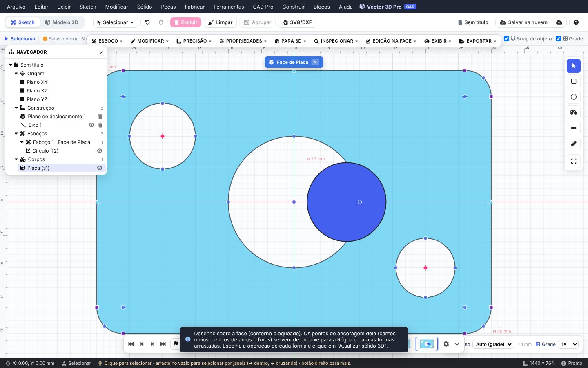Click the cloud download icon

click(559, 22)
